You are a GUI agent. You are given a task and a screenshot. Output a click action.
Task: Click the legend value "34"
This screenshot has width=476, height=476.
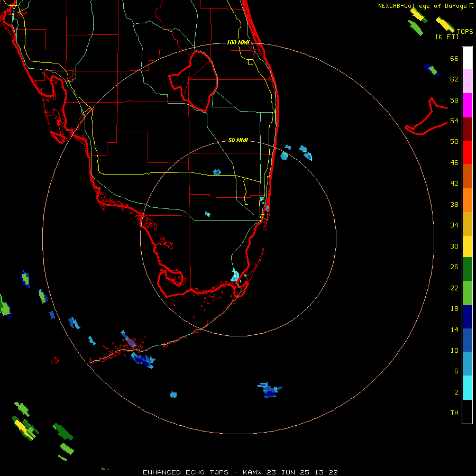point(454,225)
